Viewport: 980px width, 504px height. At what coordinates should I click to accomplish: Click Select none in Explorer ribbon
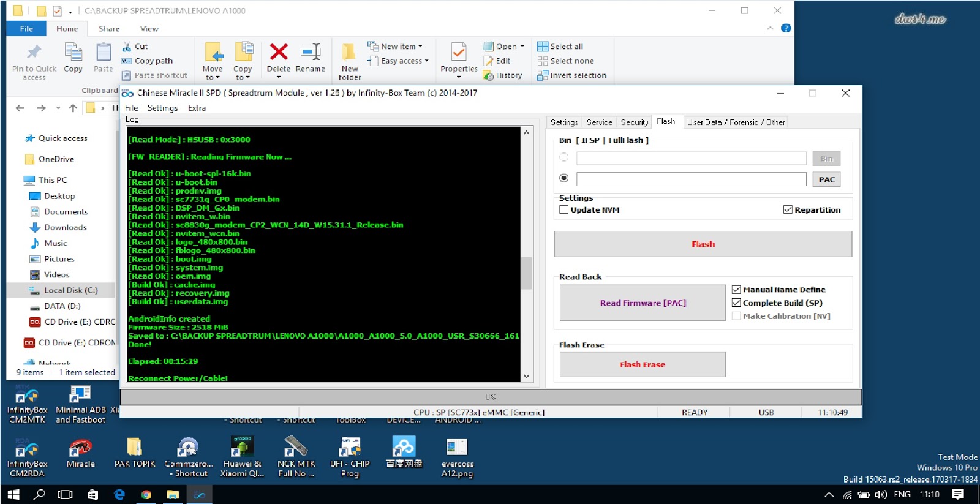(x=565, y=61)
